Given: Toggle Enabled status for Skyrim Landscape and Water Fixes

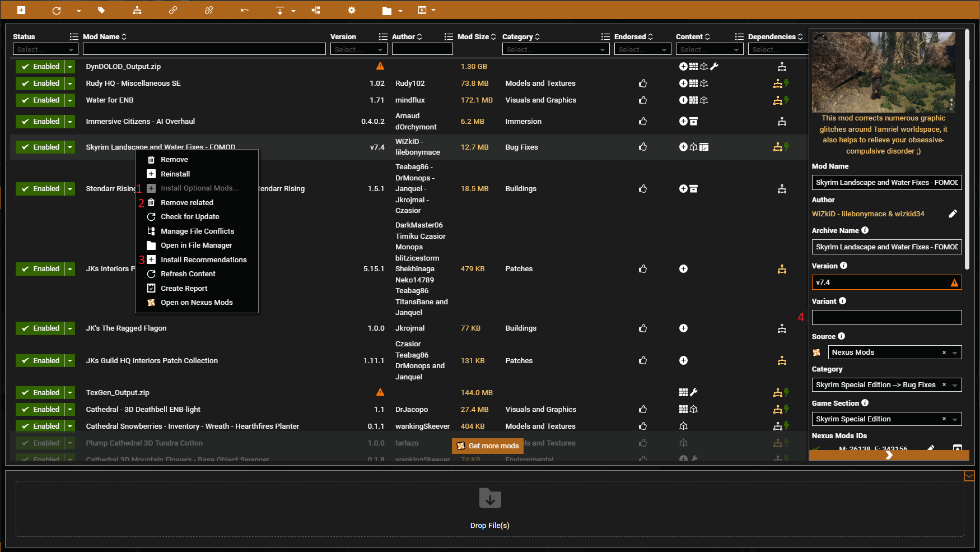Looking at the screenshot, I should (40, 147).
